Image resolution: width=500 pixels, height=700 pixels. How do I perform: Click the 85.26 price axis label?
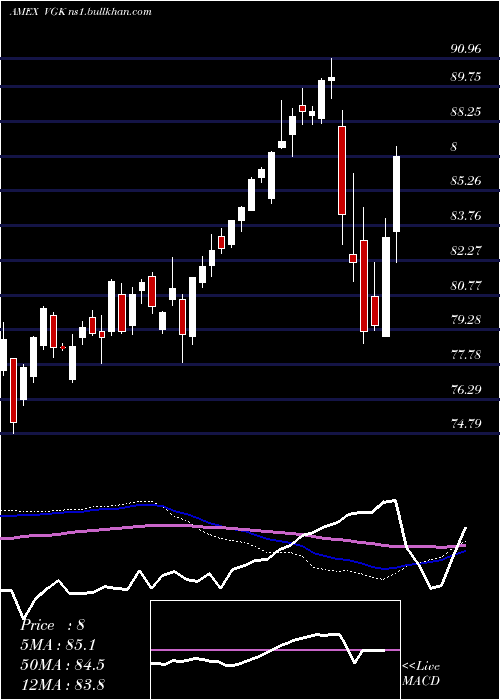(466, 181)
